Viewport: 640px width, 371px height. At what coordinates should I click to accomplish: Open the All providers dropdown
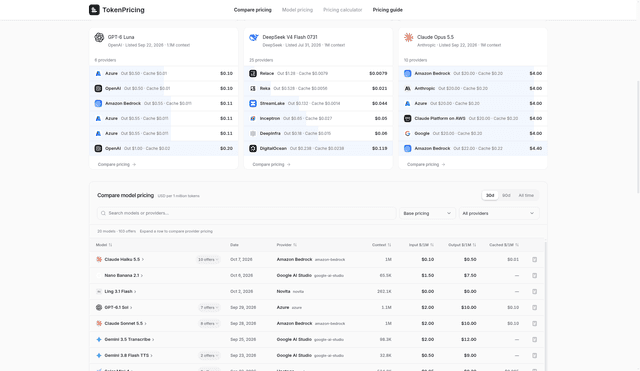click(499, 213)
